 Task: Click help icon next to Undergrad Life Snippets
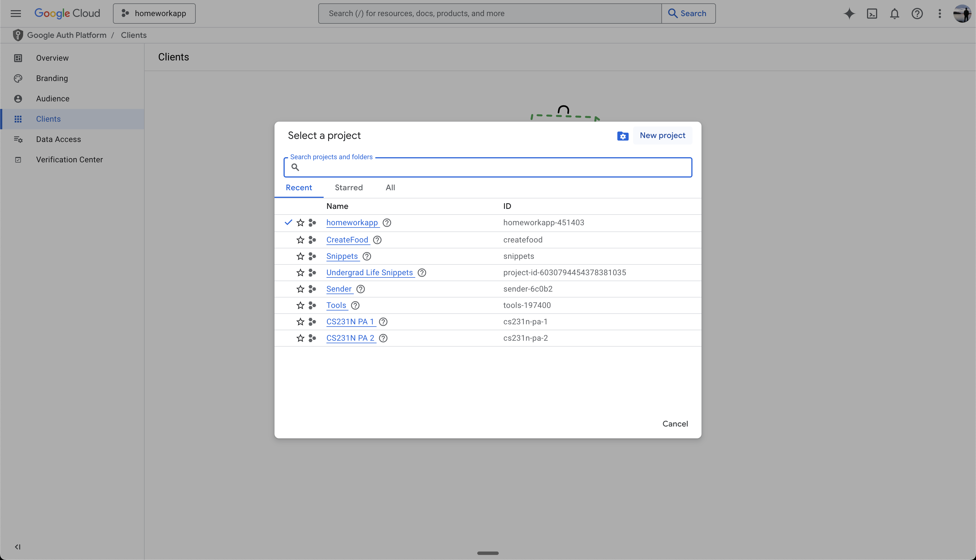pos(422,273)
